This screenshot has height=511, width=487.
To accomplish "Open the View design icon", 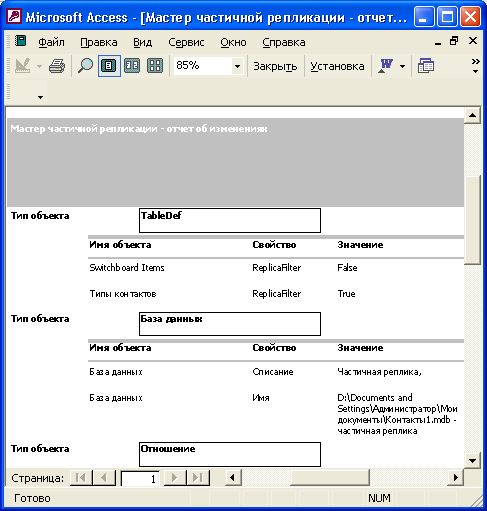I will pos(23,66).
